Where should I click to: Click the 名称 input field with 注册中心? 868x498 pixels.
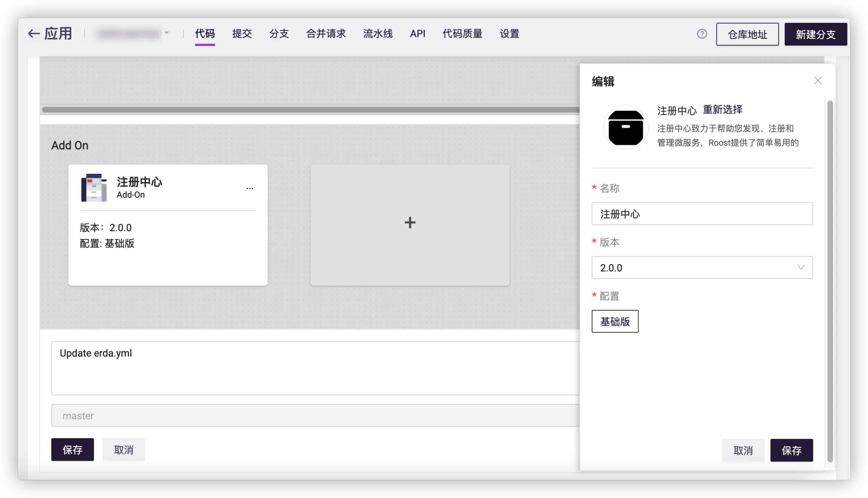[702, 214]
